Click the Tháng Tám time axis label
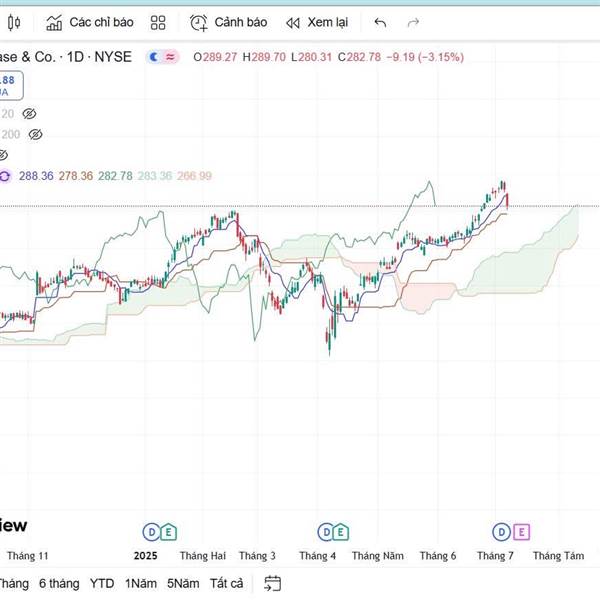Image resolution: width=600 pixels, height=600 pixels. tap(559, 556)
